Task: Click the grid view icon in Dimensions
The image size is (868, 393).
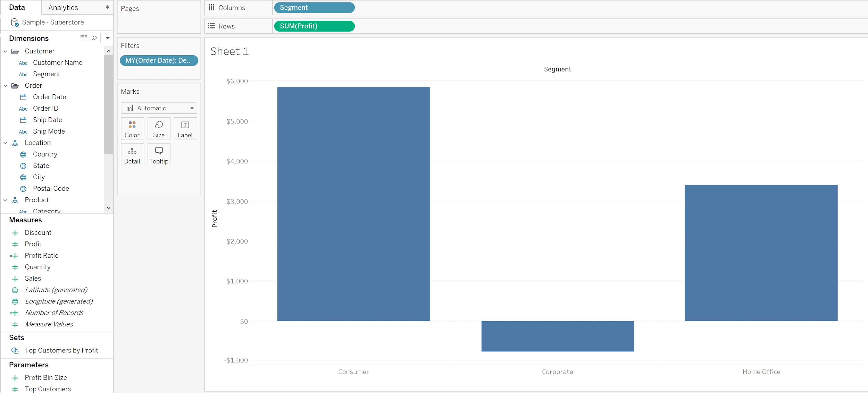Action: [84, 38]
